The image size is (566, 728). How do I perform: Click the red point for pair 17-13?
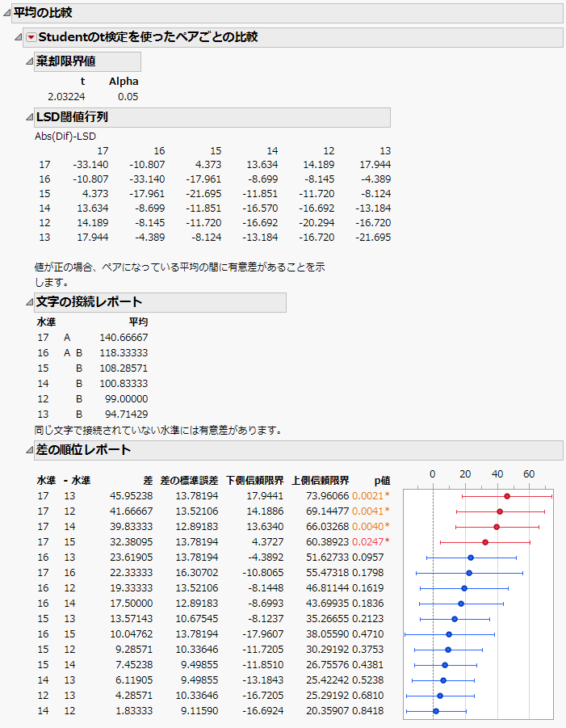pos(507,496)
